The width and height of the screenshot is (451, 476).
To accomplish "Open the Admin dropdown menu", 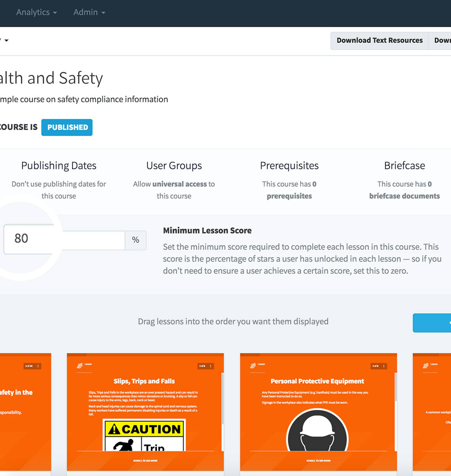I will [89, 12].
